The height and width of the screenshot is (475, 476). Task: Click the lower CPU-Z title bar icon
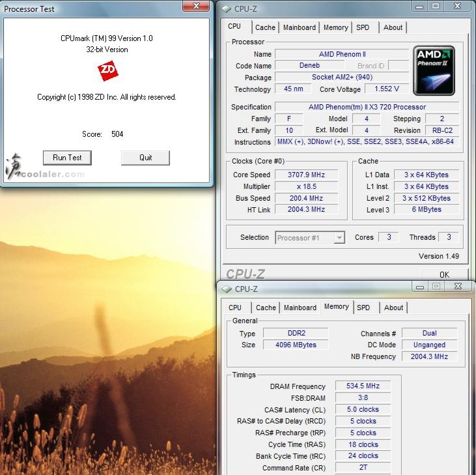tap(227, 289)
